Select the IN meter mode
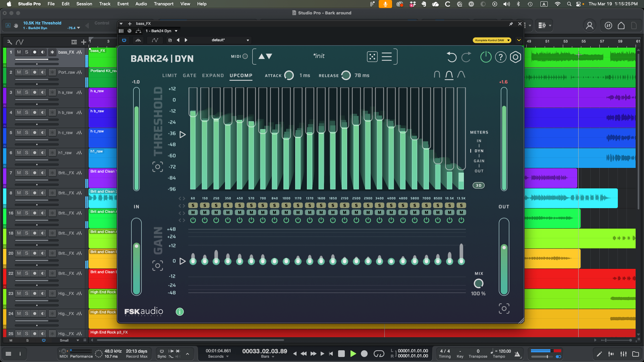The image size is (644, 362). (479, 141)
